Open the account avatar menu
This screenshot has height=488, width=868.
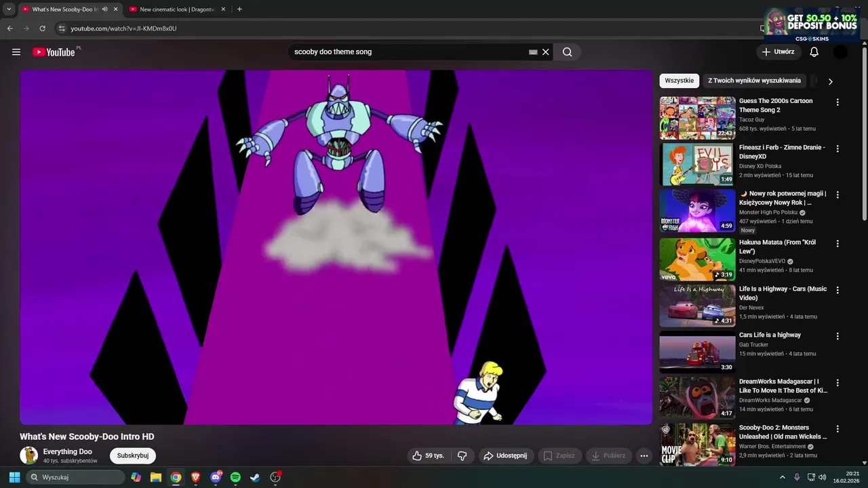pos(840,52)
